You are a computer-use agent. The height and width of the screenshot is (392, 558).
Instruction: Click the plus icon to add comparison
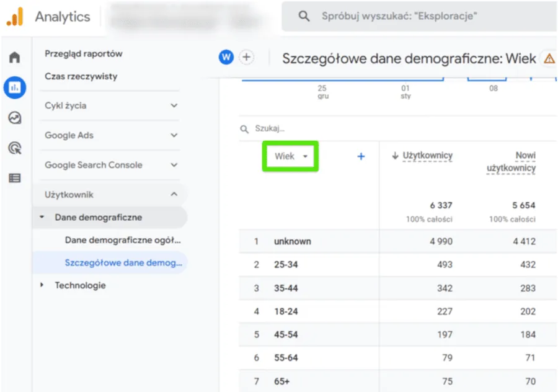tap(247, 58)
